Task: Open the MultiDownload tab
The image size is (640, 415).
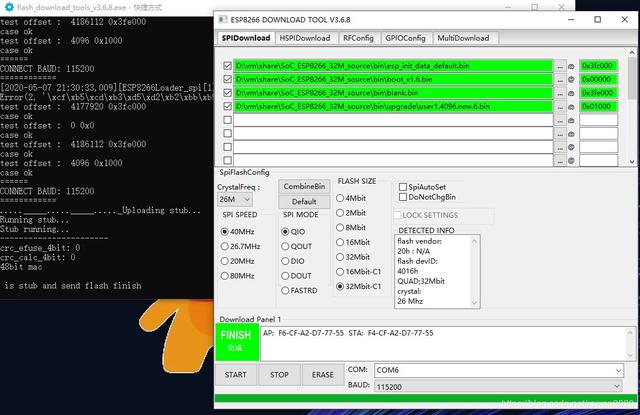Action: pyautogui.click(x=463, y=38)
